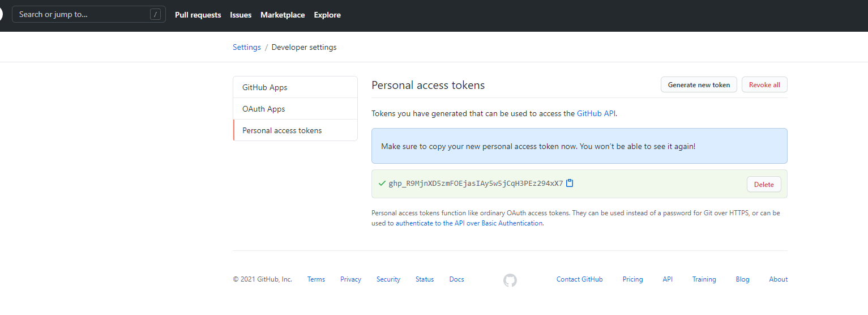Focus the Search or jump to field
The image size is (868, 315).
point(82,15)
